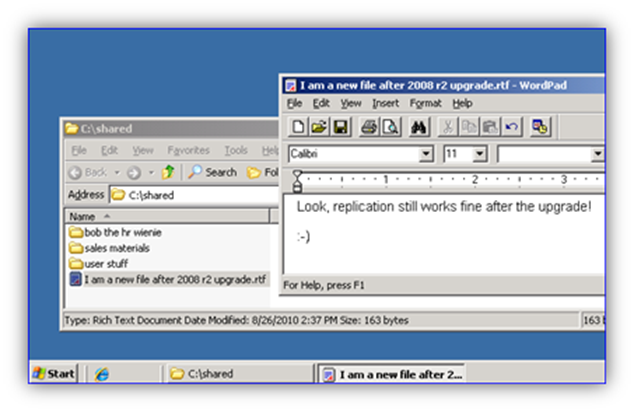Open the Explorer Favorites menu

click(188, 150)
